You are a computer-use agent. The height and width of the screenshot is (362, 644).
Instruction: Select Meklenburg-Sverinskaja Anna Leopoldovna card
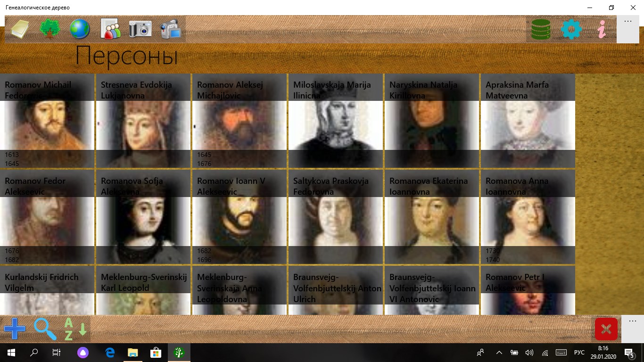click(239, 290)
